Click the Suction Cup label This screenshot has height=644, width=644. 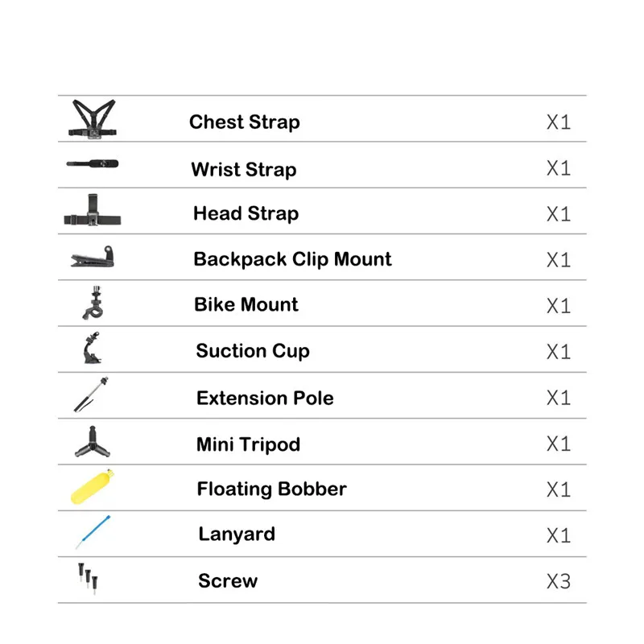[253, 352]
